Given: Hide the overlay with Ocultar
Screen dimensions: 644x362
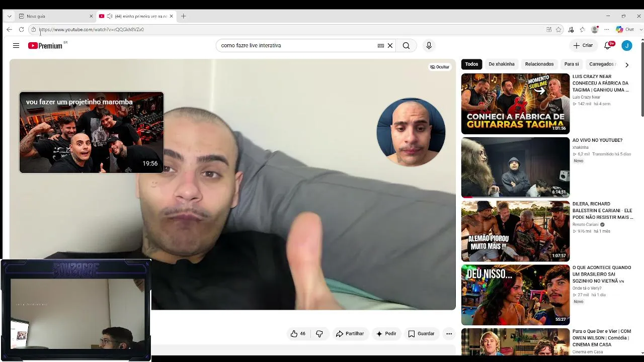Looking at the screenshot, I should click(x=439, y=67).
